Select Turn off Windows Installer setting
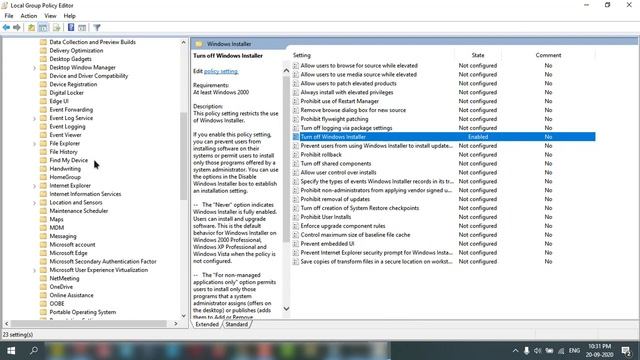 pyautogui.click(x=444, y=137)
